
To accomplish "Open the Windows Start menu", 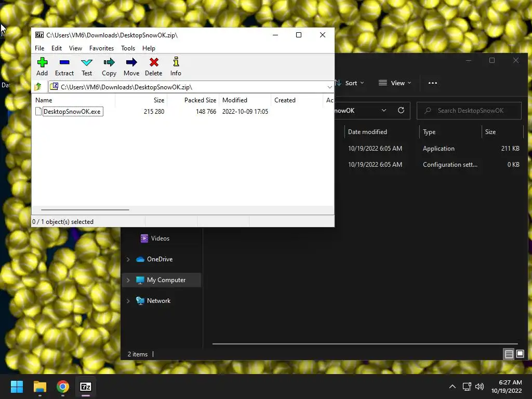I will (x=17, y=387).
